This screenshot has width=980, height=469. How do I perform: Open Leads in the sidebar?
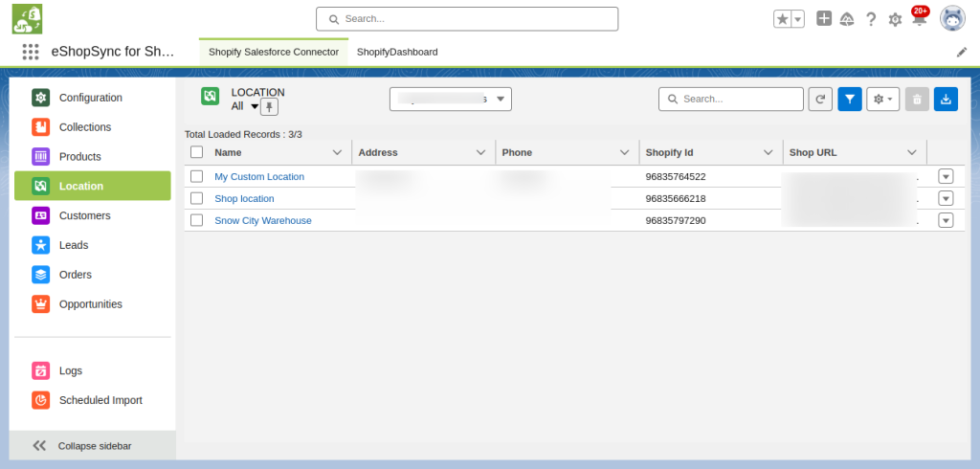[93, 245]
